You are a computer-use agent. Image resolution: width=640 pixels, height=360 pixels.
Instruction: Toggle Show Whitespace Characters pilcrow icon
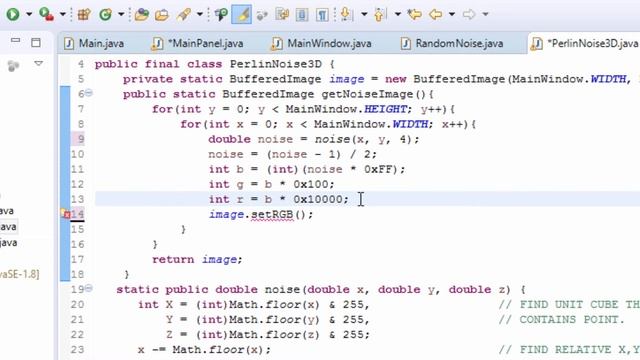[322, 15]
